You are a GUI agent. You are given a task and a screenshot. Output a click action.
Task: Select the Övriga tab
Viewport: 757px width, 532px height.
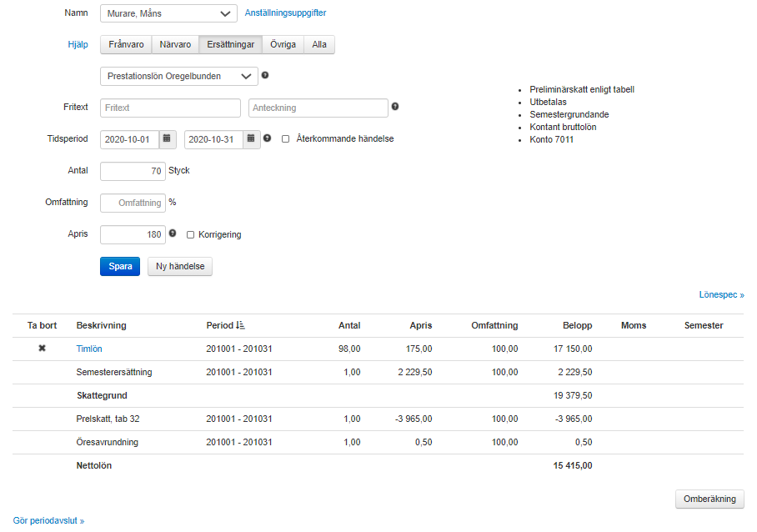pos(283,45)
